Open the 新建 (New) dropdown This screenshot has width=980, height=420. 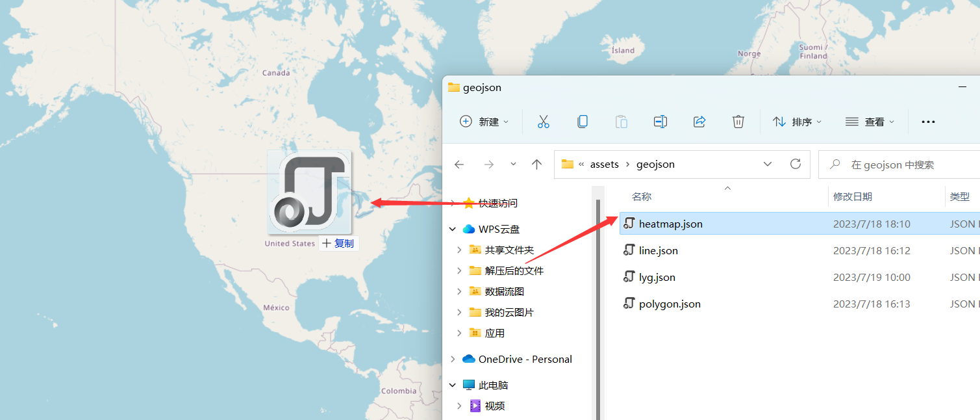click(483, 122)
